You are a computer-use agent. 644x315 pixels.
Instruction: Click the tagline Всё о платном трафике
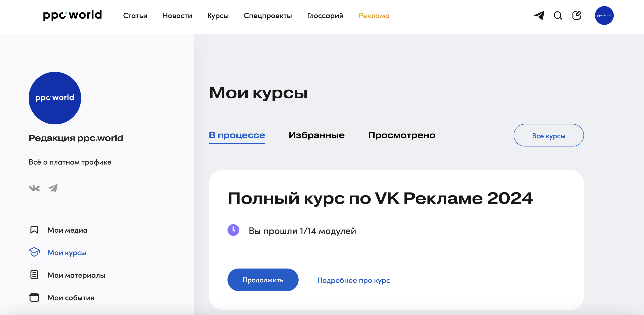(70, 162)
